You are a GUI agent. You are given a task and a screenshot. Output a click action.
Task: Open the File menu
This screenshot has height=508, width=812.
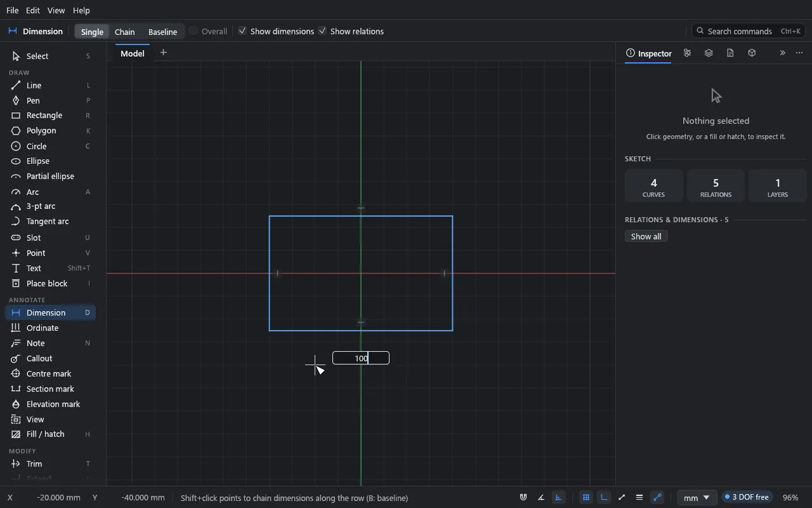tap(12, 10)
